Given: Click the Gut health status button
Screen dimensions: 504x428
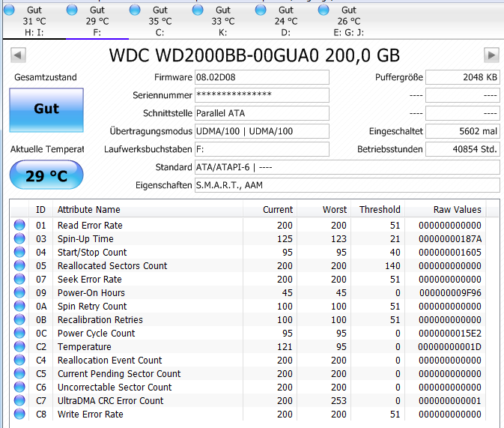Looking at the screenshot, I should [46, 109].
